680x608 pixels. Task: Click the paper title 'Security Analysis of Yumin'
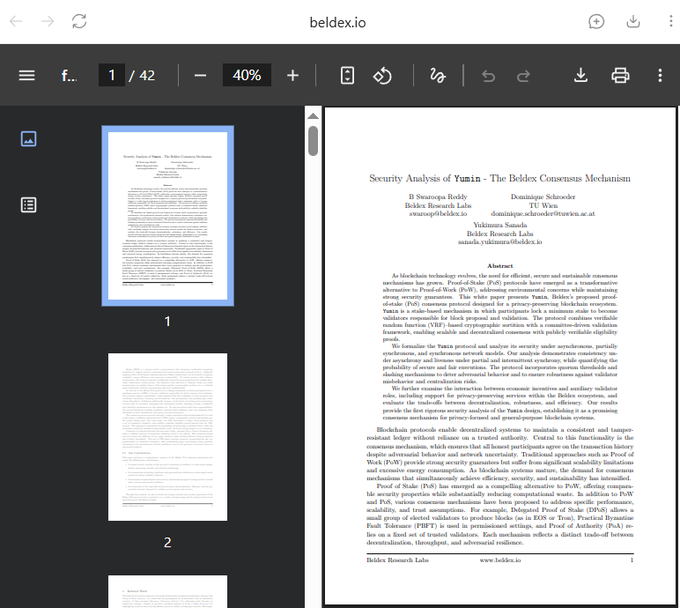point(425,178)
